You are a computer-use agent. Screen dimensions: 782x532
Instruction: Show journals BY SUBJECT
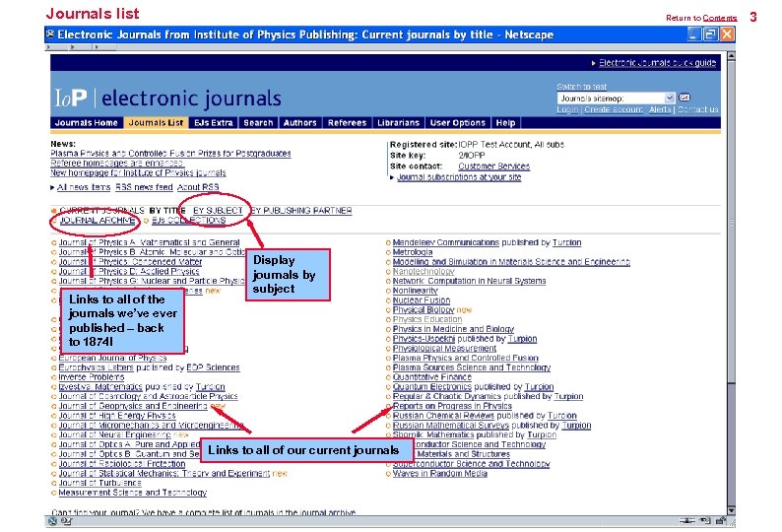pos(218,211)
